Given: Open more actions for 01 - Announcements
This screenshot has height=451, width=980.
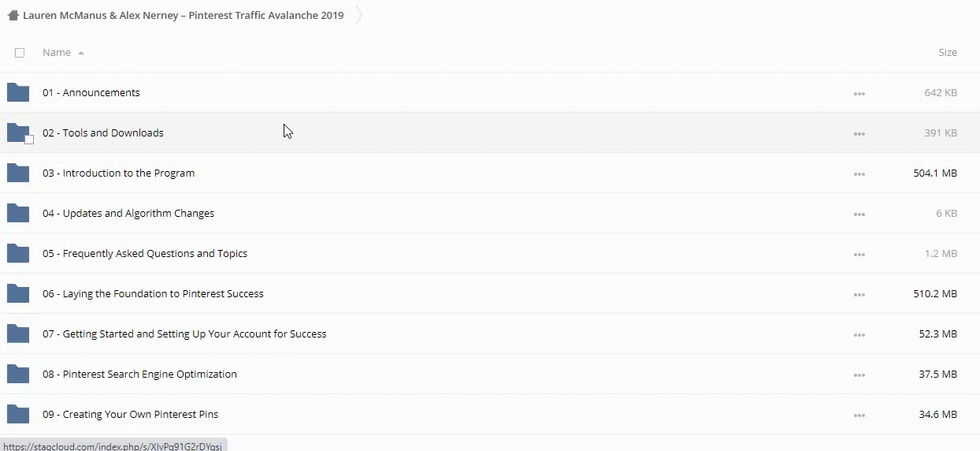Looking at the screenshot, I should (859, 93).
